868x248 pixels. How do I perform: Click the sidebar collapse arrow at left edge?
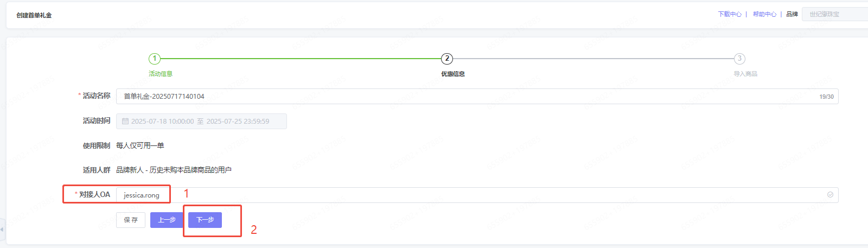tap(2, 229)
